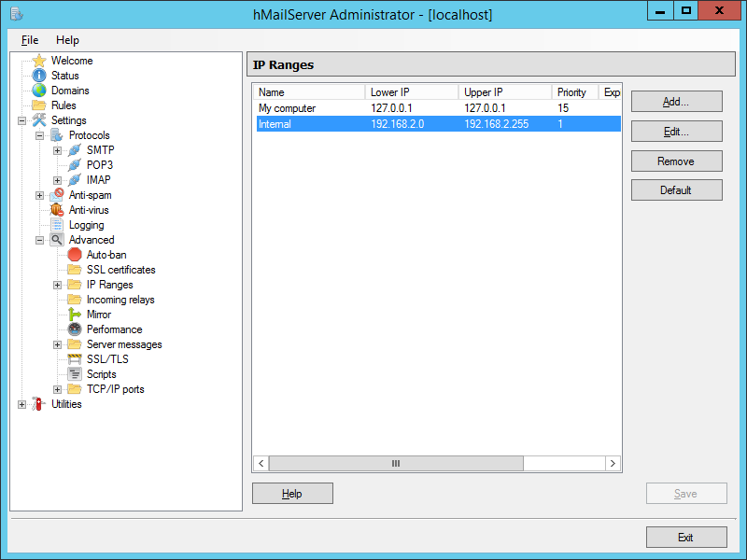Sort by the Name column header
747x560 pixels.
point(311,91)
